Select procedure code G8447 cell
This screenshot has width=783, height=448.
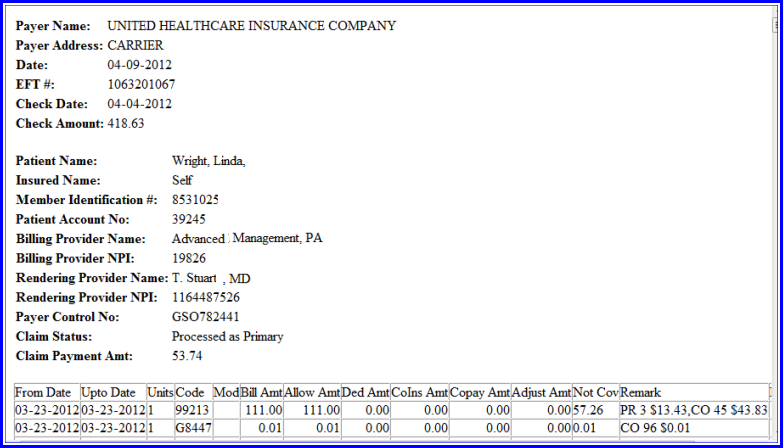point(193,428)
